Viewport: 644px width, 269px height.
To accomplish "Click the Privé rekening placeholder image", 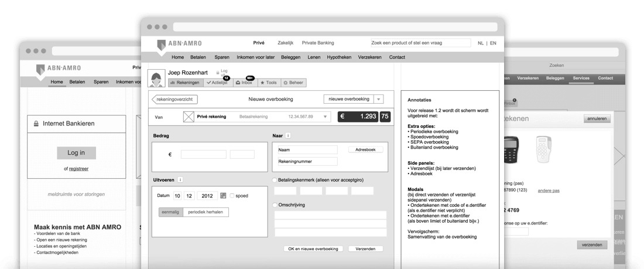I will pos(189,117).
